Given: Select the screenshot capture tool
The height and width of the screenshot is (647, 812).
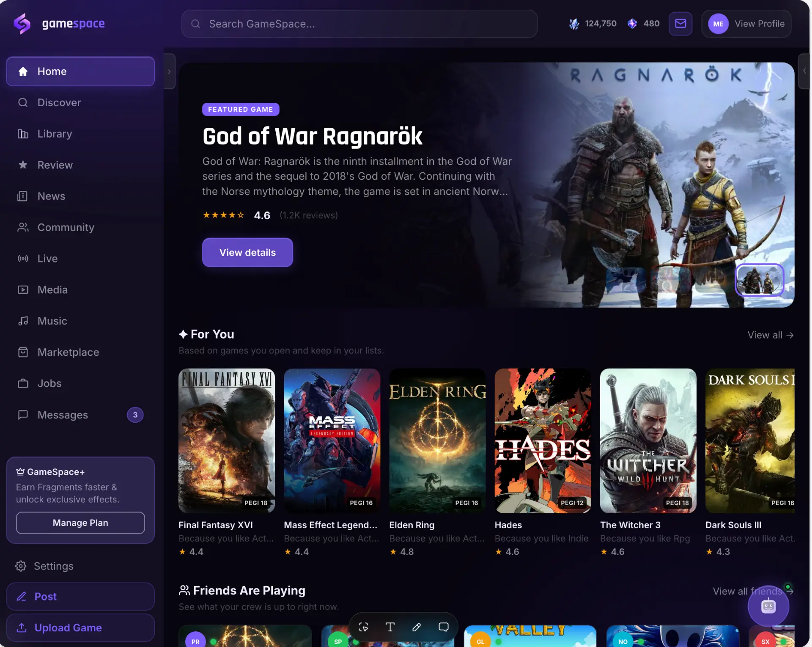Looking at the screenshot, I should point(363,627).
